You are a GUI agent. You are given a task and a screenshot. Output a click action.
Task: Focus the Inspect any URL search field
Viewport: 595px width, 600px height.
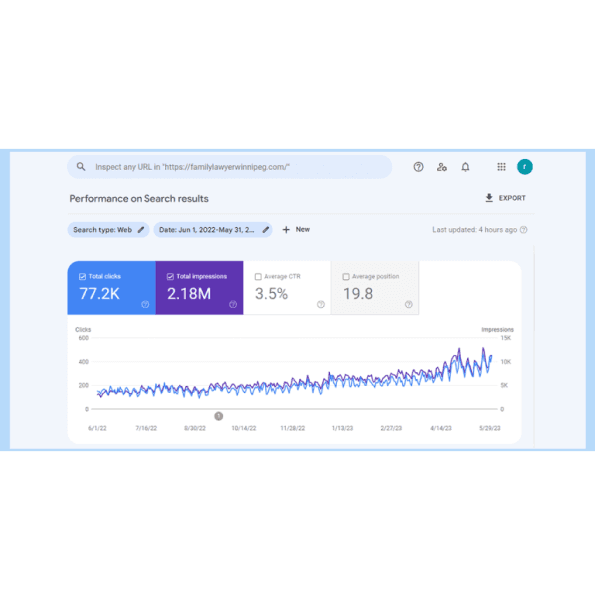click(230, 167)
